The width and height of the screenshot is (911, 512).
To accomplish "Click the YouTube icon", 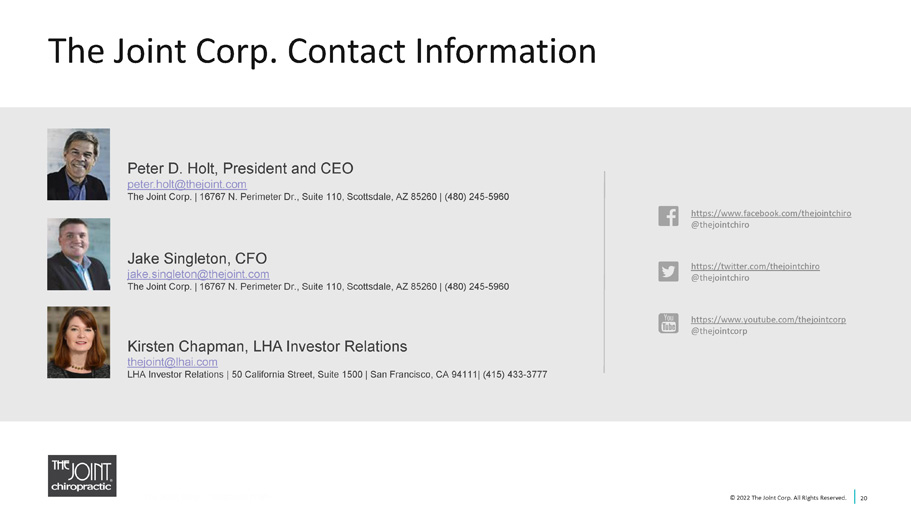I will [668, 323].
